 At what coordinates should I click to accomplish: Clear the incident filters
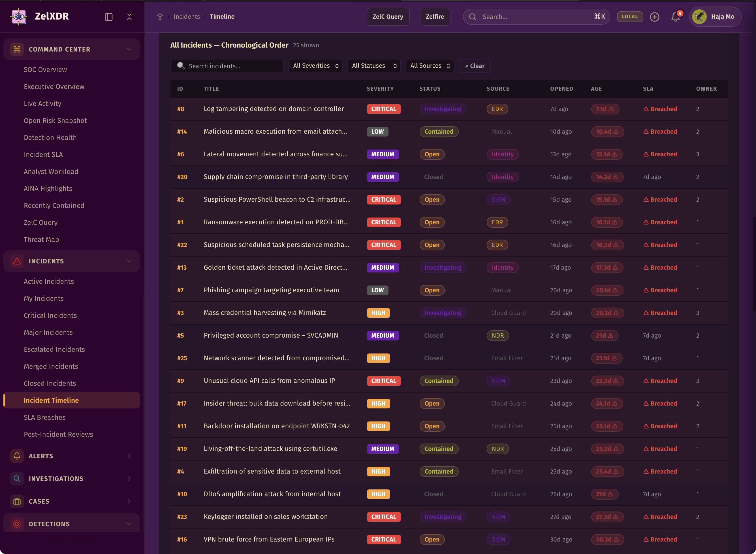click(x=474, y=66)
